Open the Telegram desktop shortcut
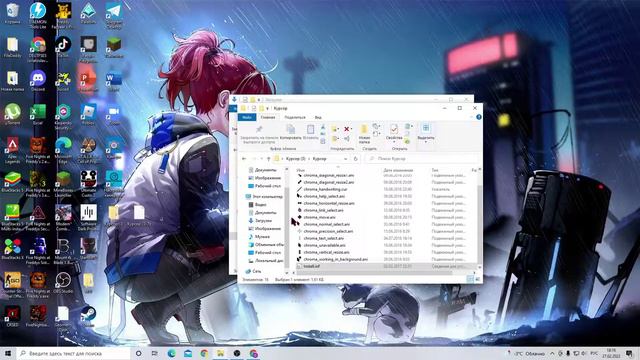The height and width of the screenshot is (360, 640). (113, 15)
